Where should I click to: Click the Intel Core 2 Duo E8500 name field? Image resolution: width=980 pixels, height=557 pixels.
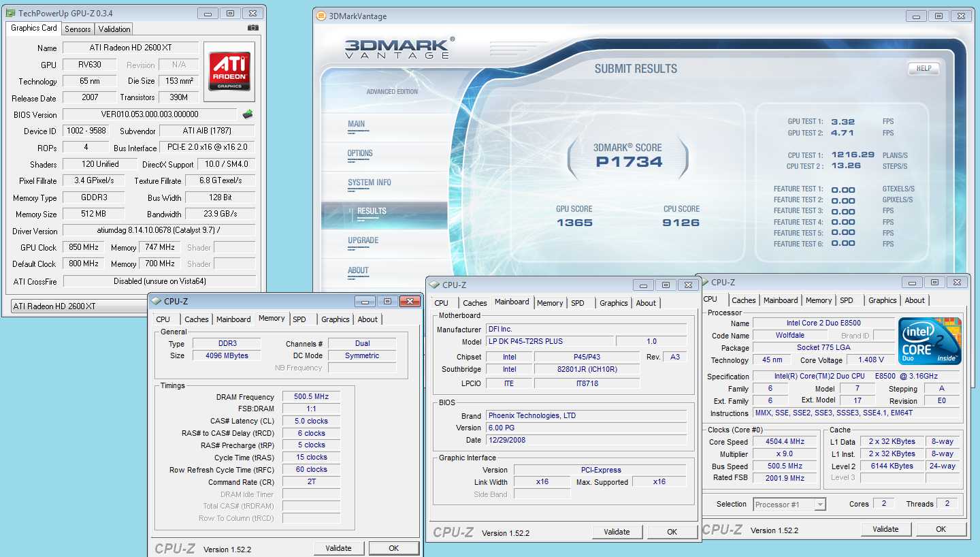click(x=823, y=323)
